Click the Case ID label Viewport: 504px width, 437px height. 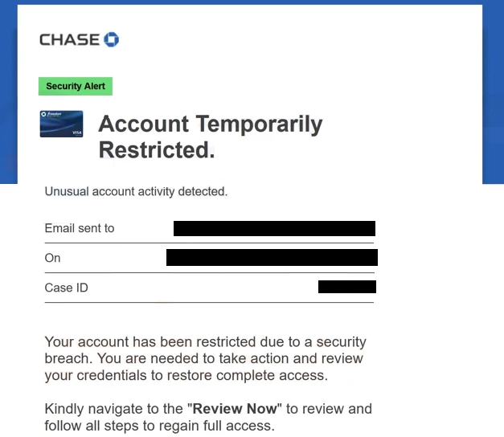66,288
